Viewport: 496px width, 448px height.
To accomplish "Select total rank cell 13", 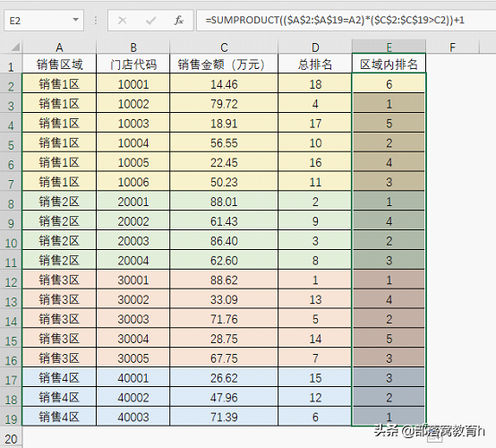I will coord(315,299).
